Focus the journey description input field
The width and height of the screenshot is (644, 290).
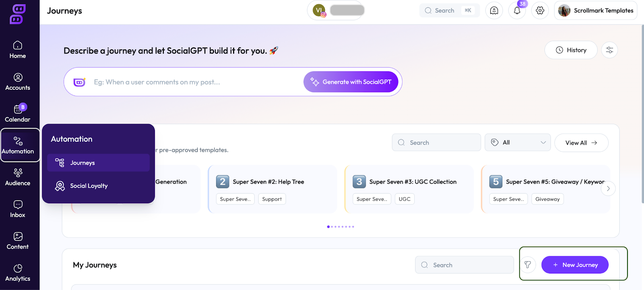tap(193, 82)
